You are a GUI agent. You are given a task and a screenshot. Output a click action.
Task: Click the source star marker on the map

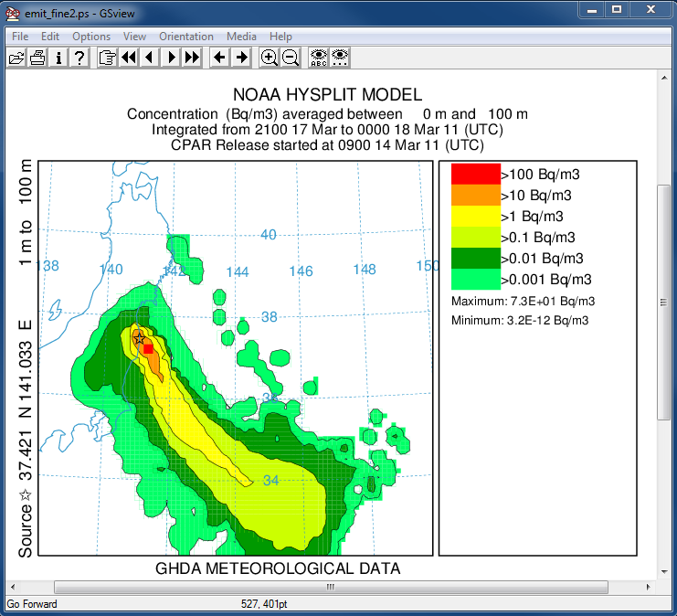point(139,338)
